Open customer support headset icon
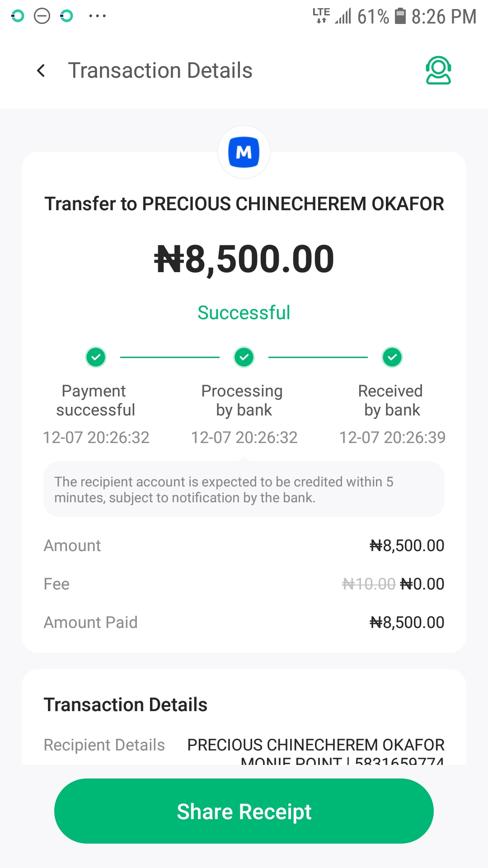 click(x=438, y=71)
